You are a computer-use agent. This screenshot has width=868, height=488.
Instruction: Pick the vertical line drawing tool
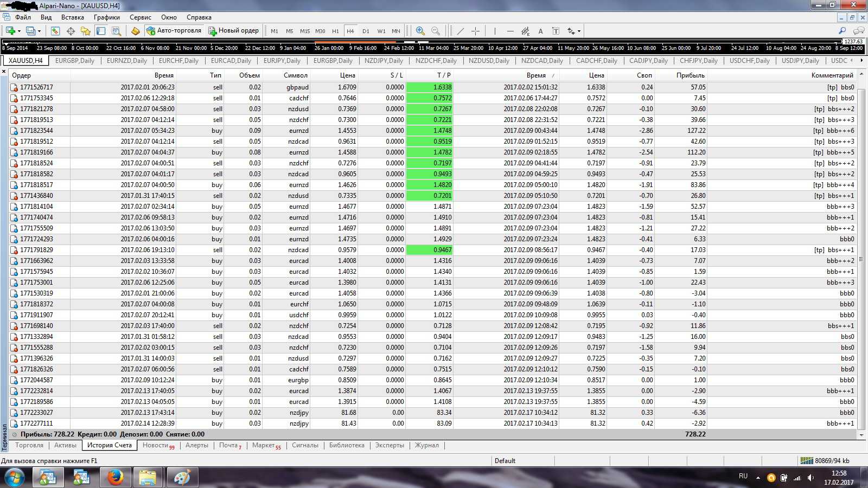(495, 31)
